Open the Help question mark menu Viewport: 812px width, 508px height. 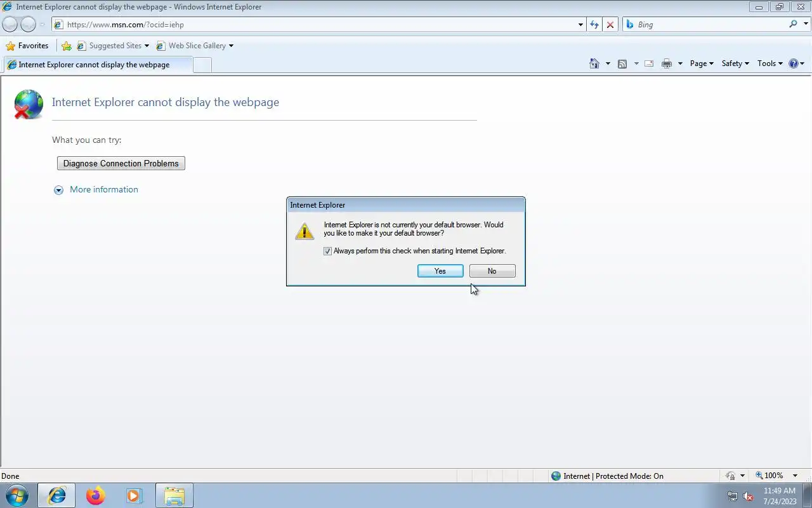[x=797, y=63]
